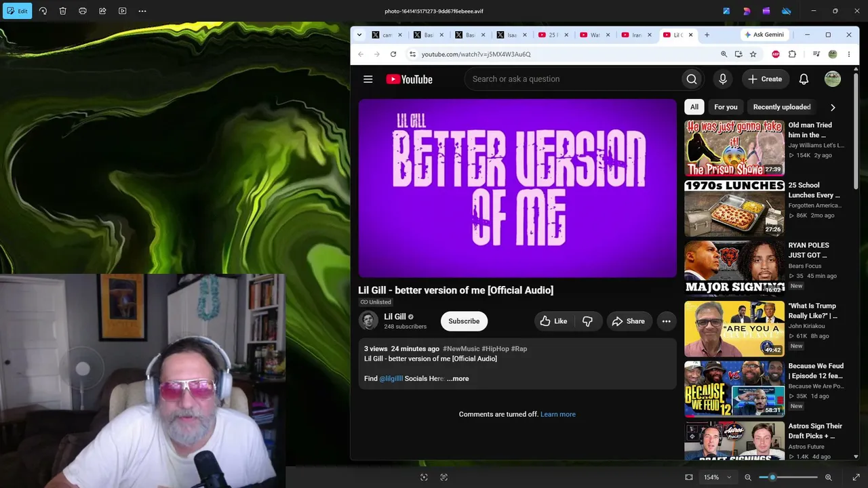Viewport: 868px width, 488px height.
Task: Open the Clipchamp icon in Photos title bar
Action: [x=766, y=11]
